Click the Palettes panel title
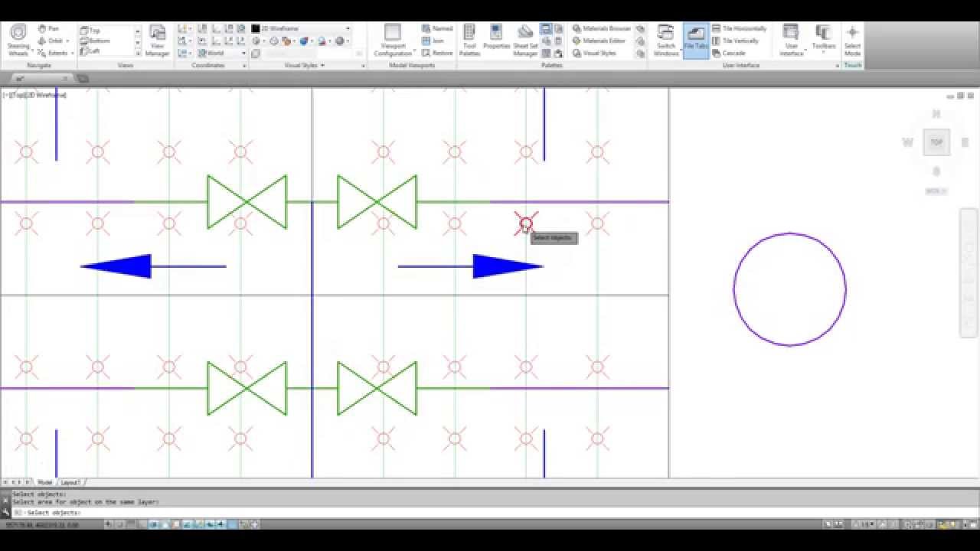 [551, 66]
